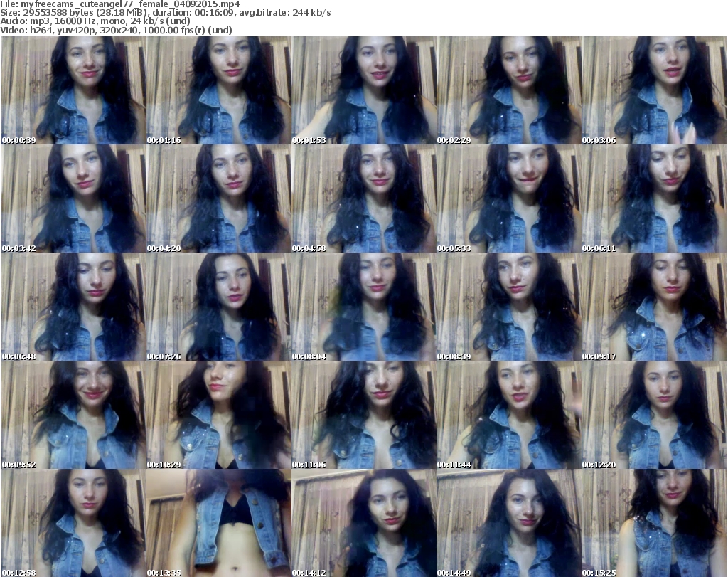Pick the frame stamped 00:09:17

tap(654, 307)
